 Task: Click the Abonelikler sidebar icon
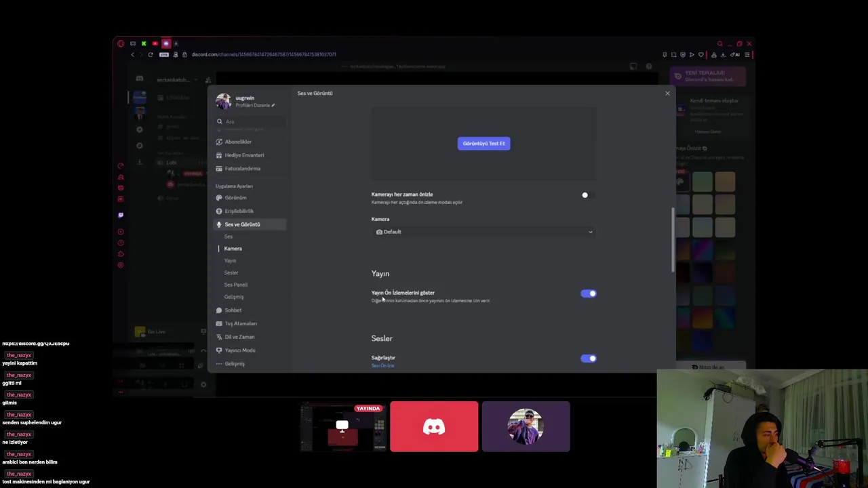(219, 142)
